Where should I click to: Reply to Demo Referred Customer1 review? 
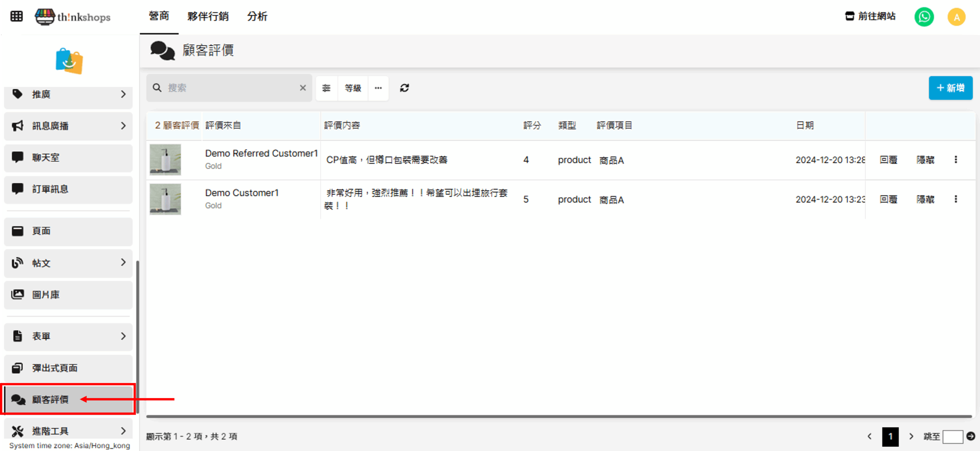[888, 160]
